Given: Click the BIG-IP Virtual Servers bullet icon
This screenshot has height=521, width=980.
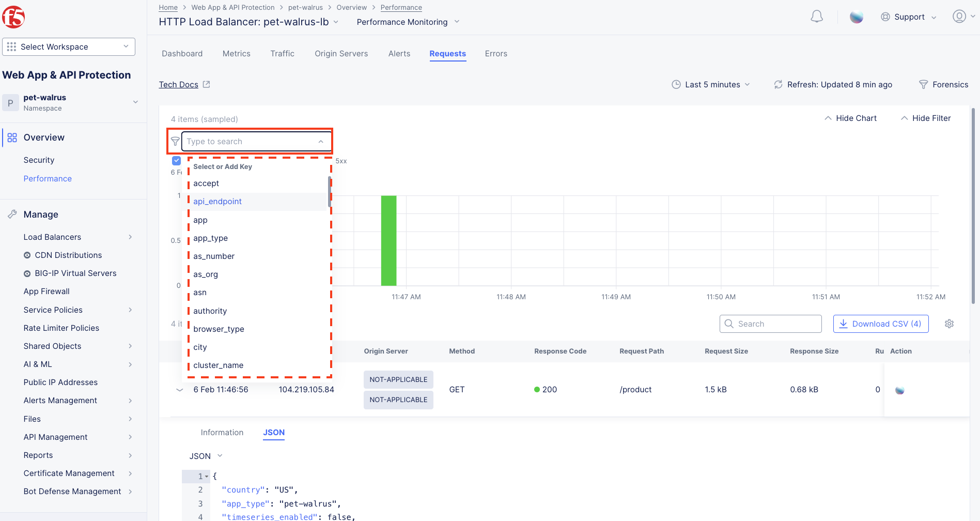Looking at the screenshot, I should point(27,273).
